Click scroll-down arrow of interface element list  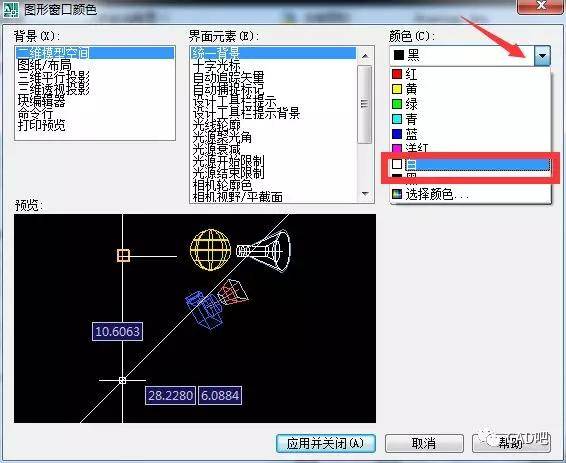coord(365,194)
